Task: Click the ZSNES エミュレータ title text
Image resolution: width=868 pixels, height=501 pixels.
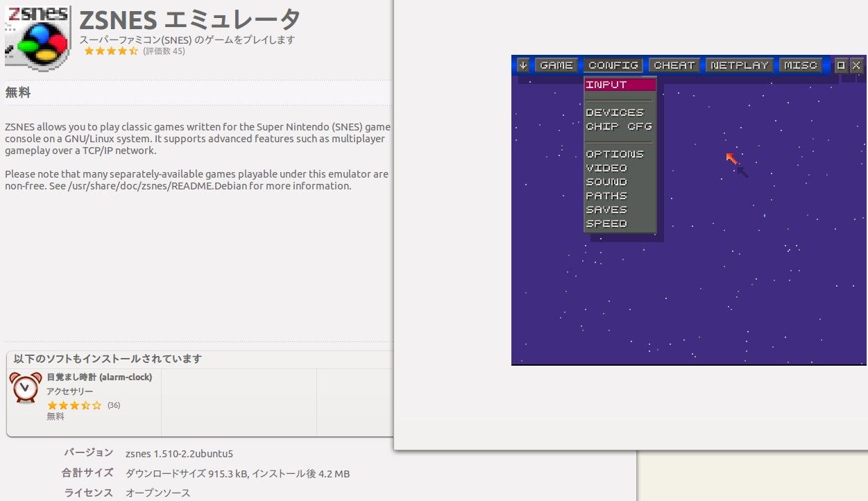Action: [x=189, y=20]
